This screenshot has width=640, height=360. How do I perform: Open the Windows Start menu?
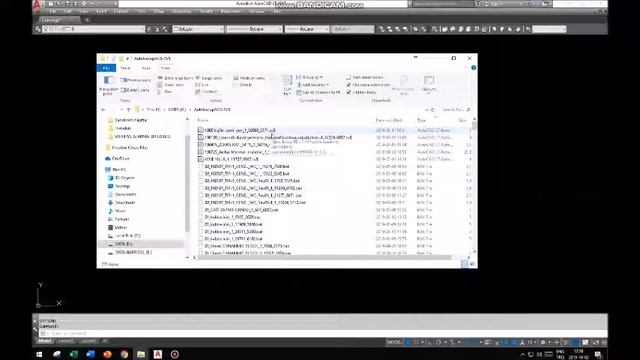[39, 354]
